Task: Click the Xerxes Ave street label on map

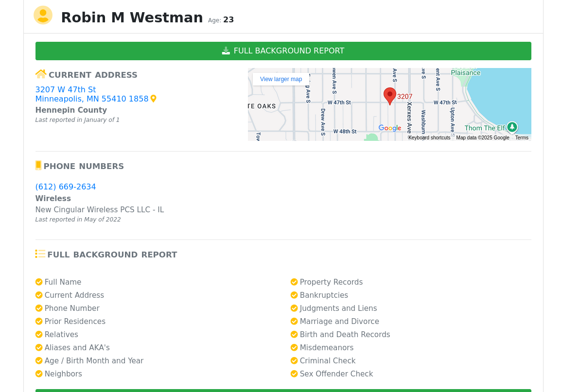Action: [x=409, y=118]
